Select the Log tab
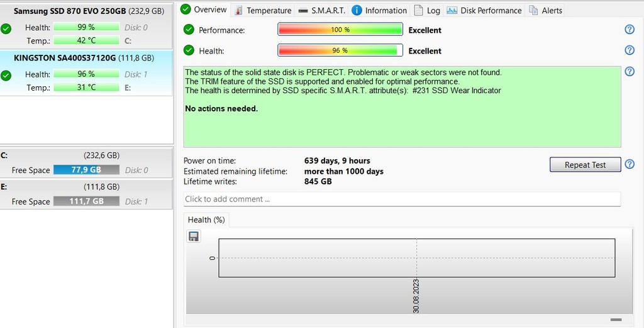 (427, 10)
